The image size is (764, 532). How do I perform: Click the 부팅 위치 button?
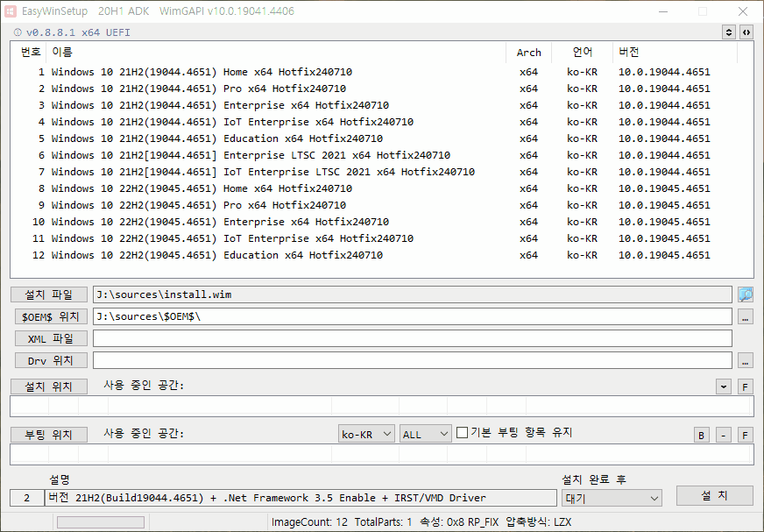(49, 435)
